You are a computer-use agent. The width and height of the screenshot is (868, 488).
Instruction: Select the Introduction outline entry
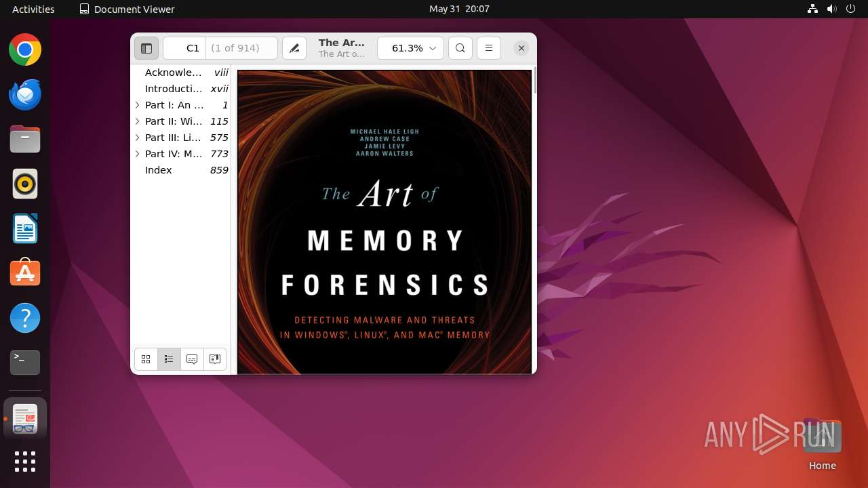(181, 89)
